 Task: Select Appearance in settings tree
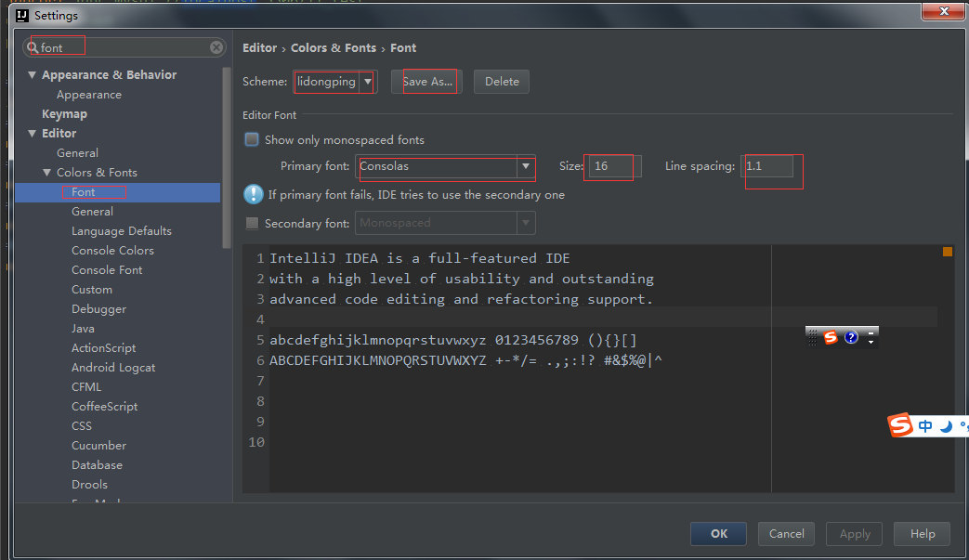[x=89, y=95]
